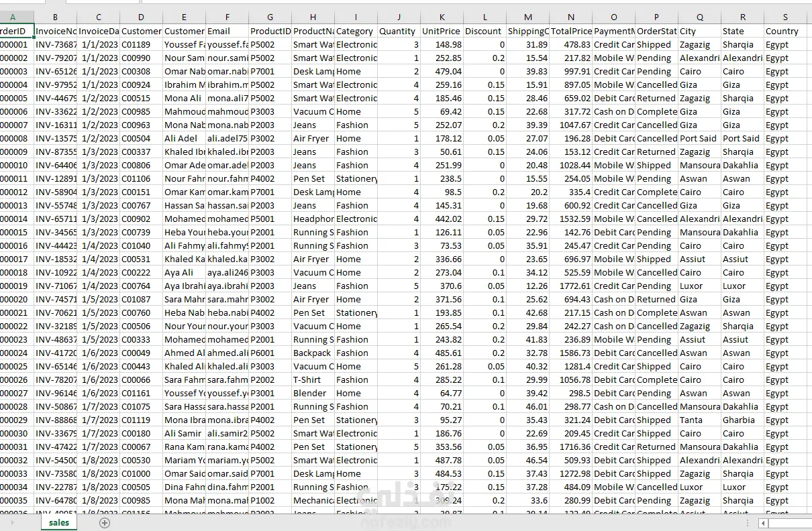Select the Luxor city cell beside total 1772.61
Screen dimensions: 812x531
(700, 286)
